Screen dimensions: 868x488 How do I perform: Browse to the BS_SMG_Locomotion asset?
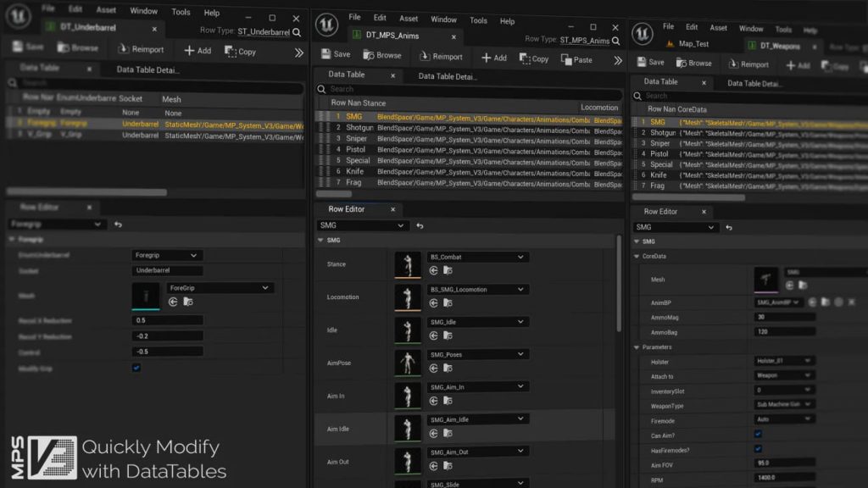point(448,303)
